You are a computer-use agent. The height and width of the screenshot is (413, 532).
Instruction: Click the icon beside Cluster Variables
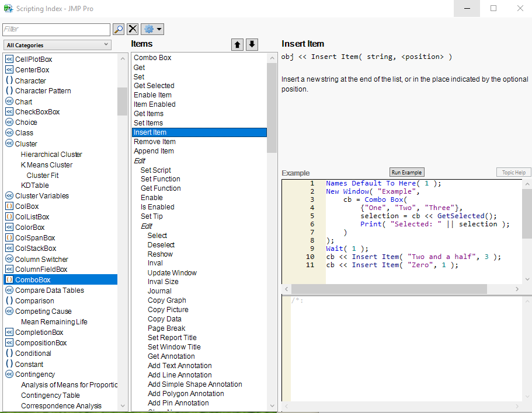point(9,196)
